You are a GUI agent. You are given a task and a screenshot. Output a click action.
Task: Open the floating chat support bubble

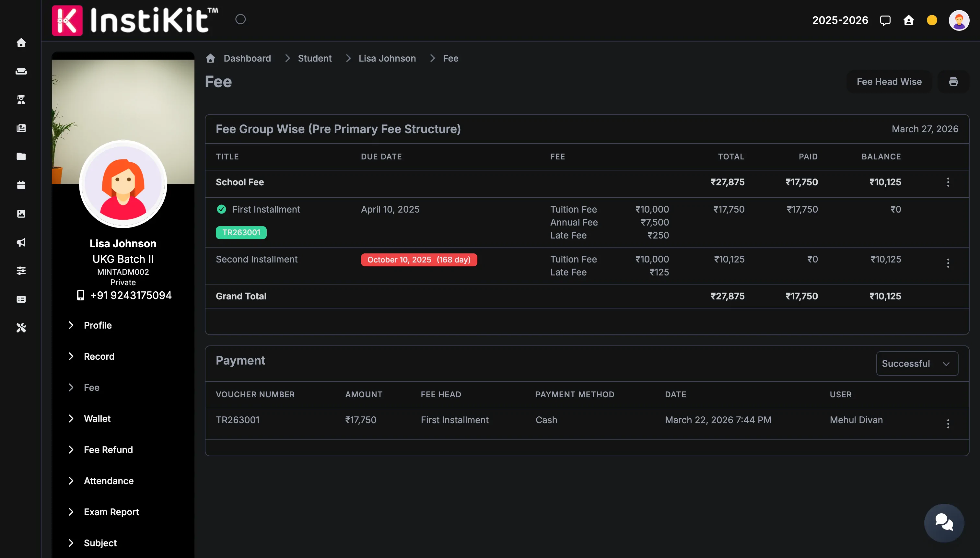point(944,522)
